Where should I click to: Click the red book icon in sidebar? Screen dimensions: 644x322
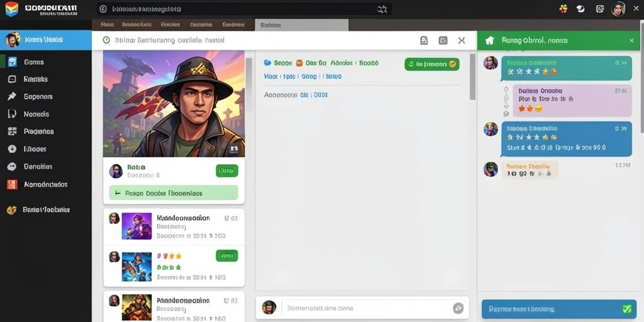(12, 184)
